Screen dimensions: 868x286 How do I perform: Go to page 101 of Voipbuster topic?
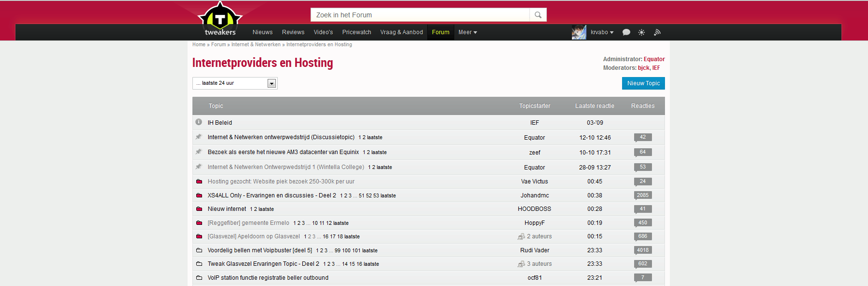[356, 251]
